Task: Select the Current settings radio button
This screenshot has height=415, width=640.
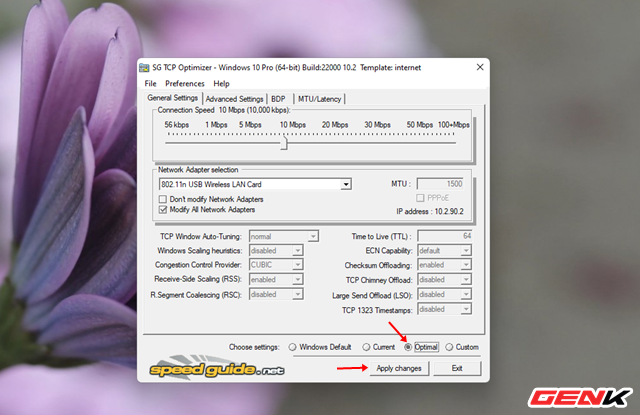Action: (366, 347)
